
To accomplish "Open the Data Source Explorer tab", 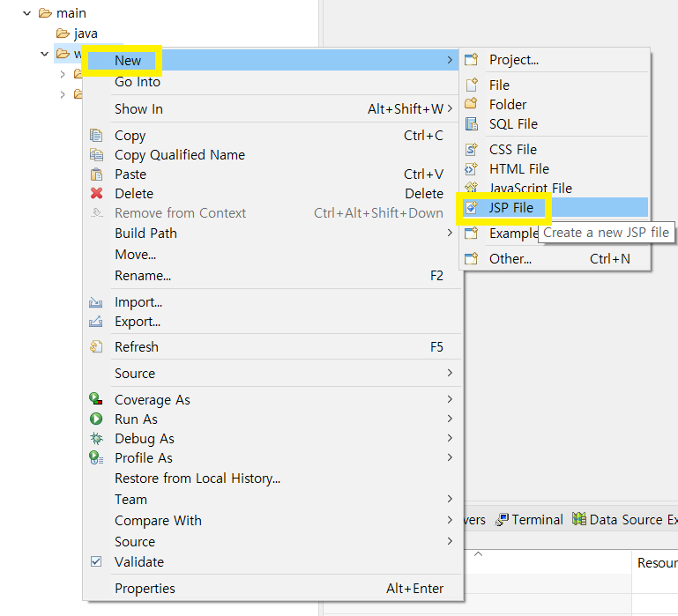I will click(x=624, y=519).
